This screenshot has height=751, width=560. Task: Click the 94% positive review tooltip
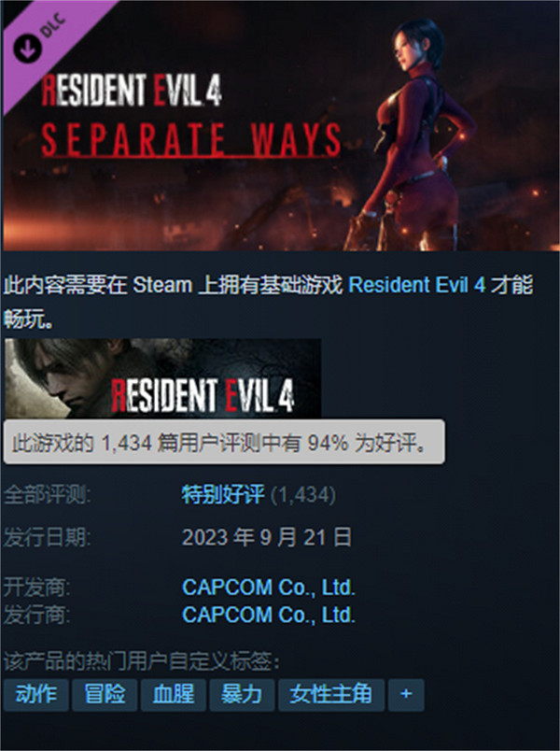[224, 442]
